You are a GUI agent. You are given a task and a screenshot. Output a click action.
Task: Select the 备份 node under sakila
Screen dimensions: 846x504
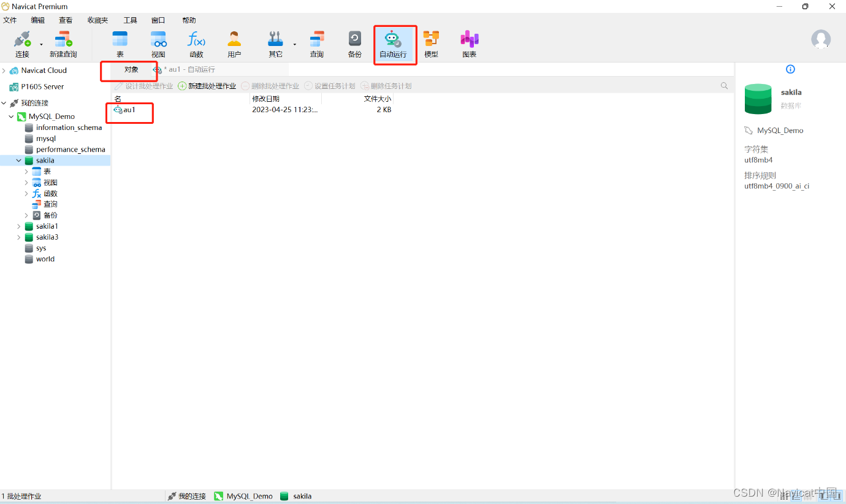(50, 215)
